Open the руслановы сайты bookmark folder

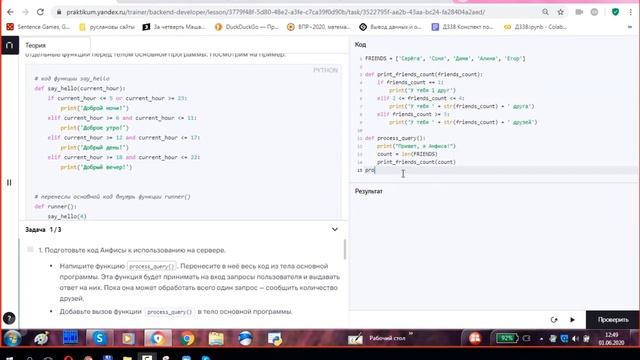[107, 27]
